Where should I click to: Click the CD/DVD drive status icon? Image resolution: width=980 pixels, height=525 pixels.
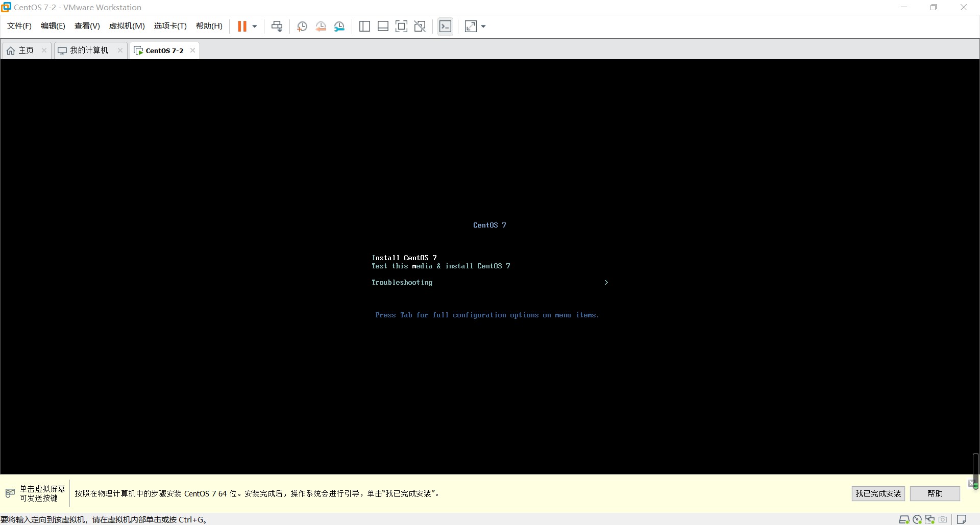(917, 519)
